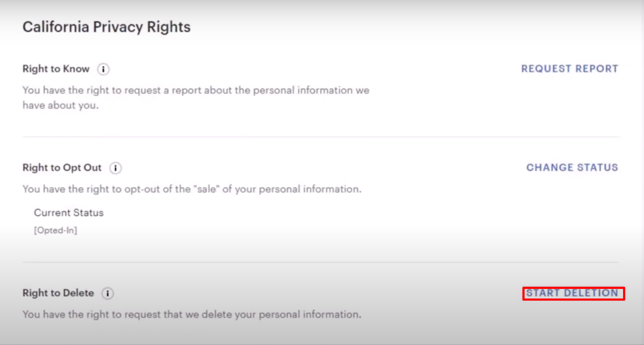Click the Right to Delete section title
The image size is (644, 345).
pyautogui.click(x=58, y=293)
